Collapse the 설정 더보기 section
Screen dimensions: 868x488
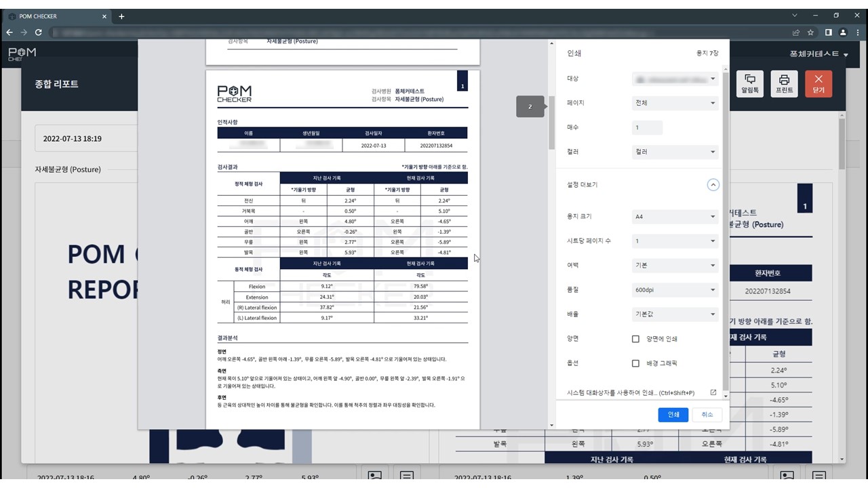tap(713, 184)
